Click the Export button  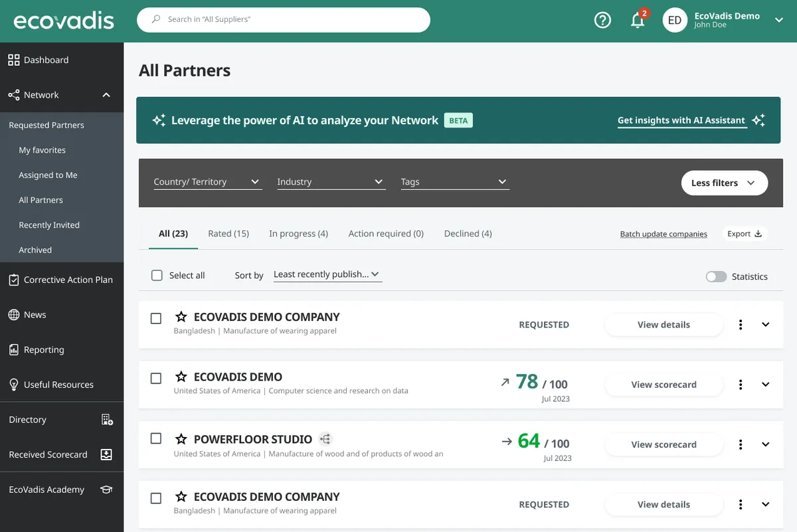click(x=745, y=234)
